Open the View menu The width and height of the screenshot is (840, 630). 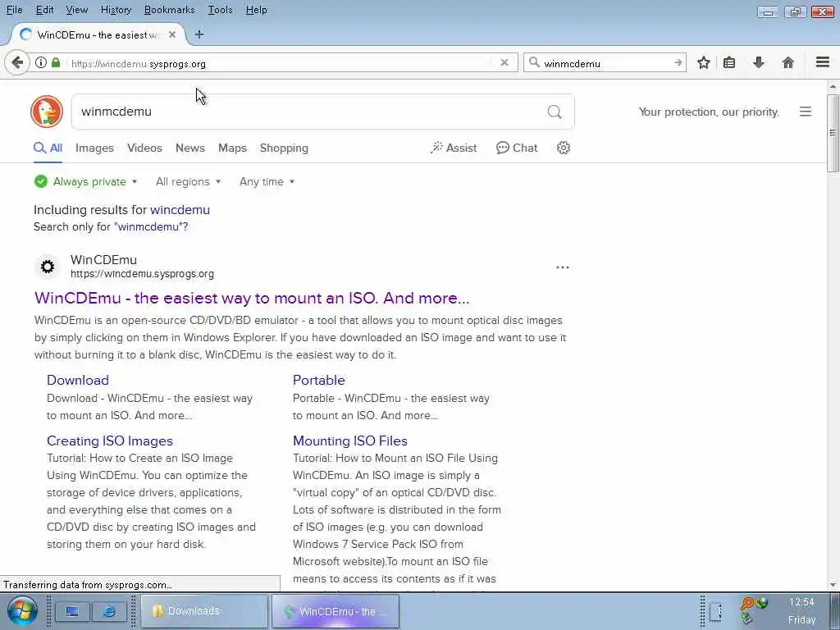76,10
